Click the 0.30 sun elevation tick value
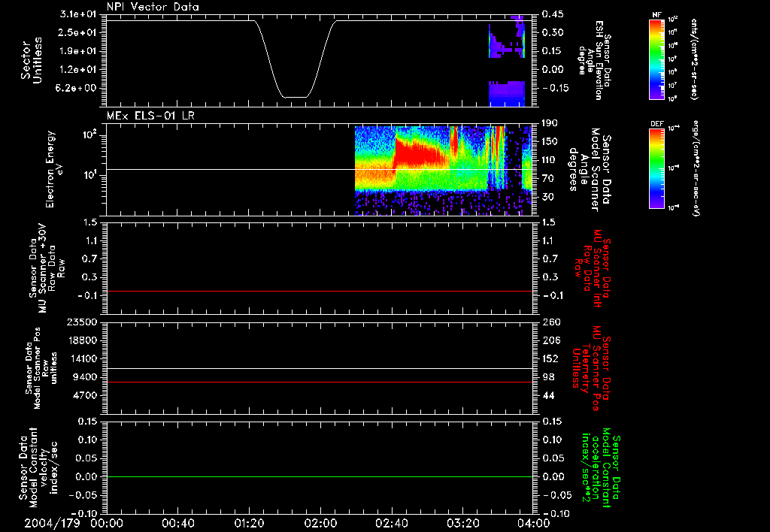 553,32
